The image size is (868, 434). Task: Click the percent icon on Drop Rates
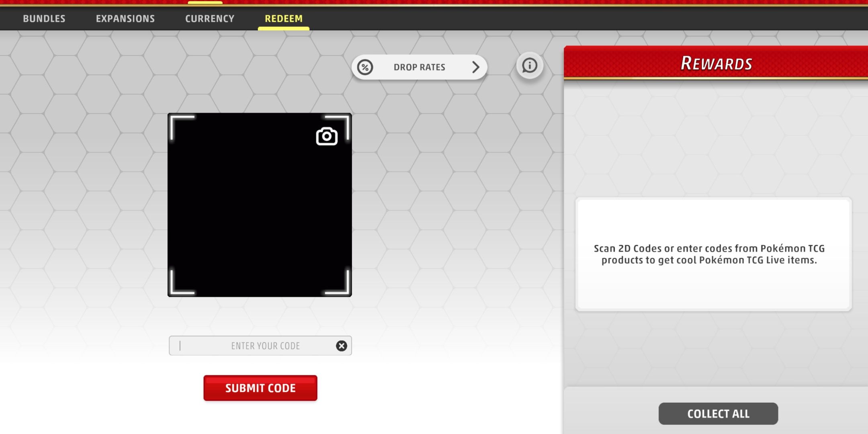(x=365, y=67)
